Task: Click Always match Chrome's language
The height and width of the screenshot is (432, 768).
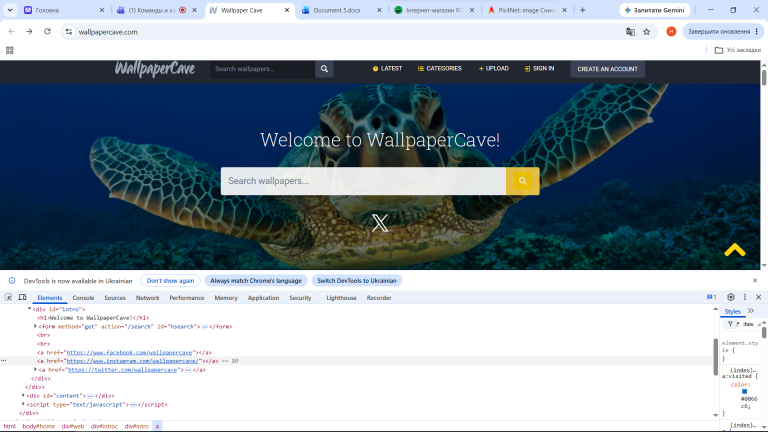Action: pyautogui.click(x=256, y=281)
